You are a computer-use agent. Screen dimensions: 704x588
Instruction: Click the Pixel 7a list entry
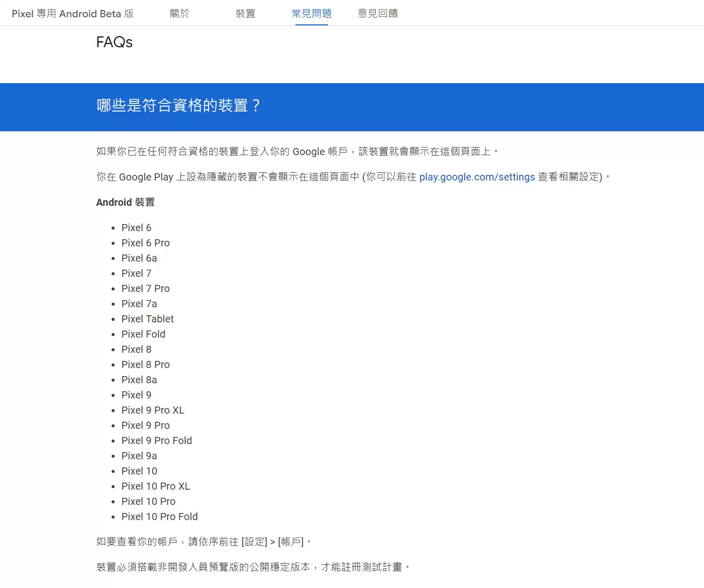139,304
